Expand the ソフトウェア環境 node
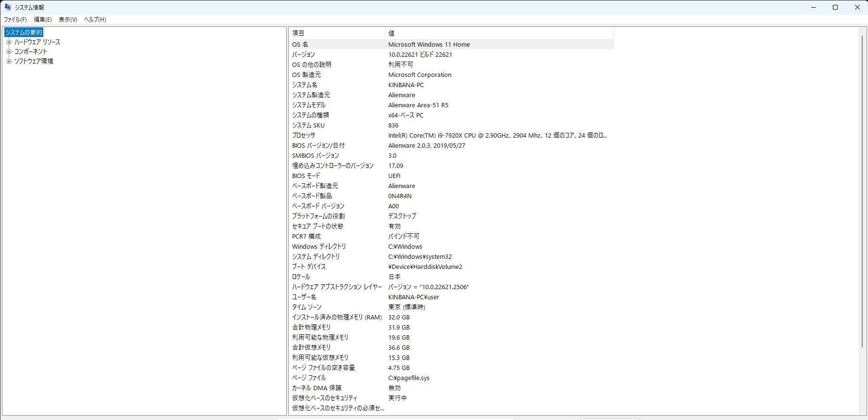 pyautogui.click(x=9, y=61)
